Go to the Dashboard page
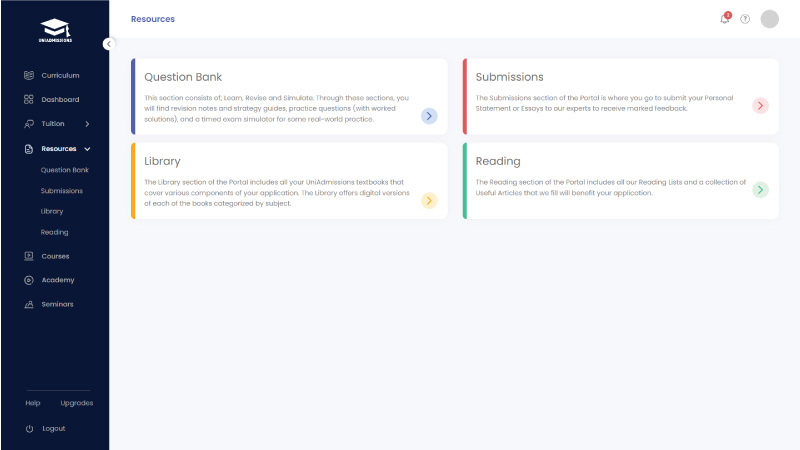 (x=60, y=99)
